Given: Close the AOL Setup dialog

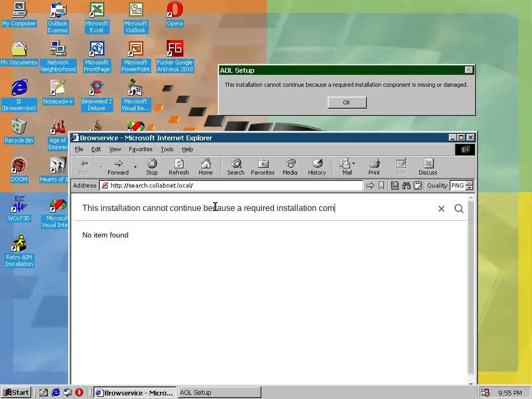Looking at the screenshot, I should pyautogui.click(x=469, y=70).
